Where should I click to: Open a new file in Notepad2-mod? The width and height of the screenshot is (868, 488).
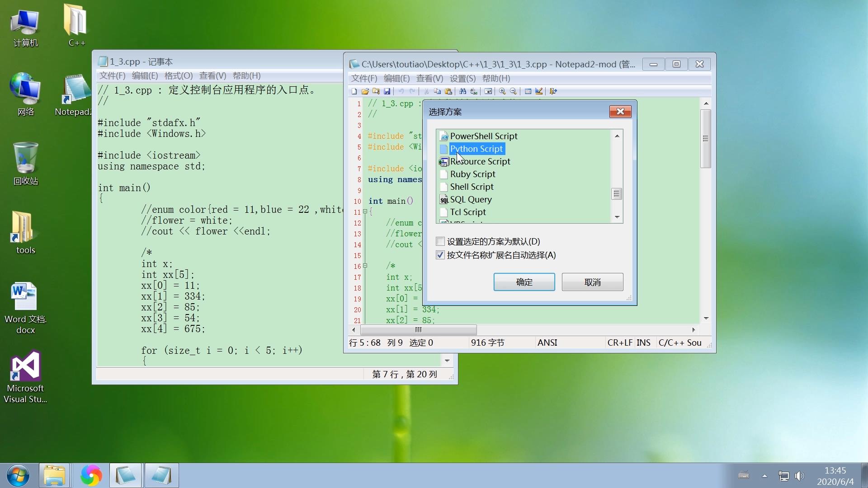point(354,91)
